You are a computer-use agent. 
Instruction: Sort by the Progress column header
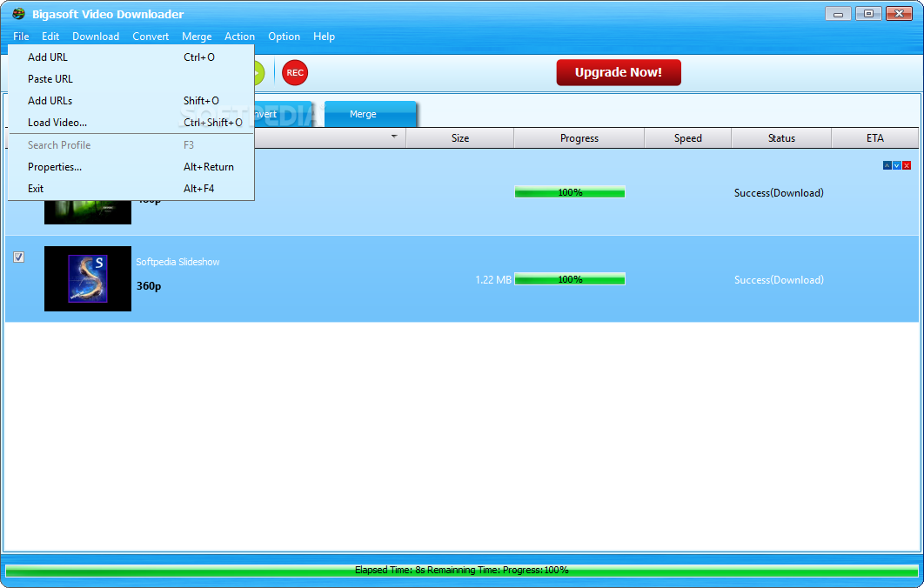pos(579,138)
